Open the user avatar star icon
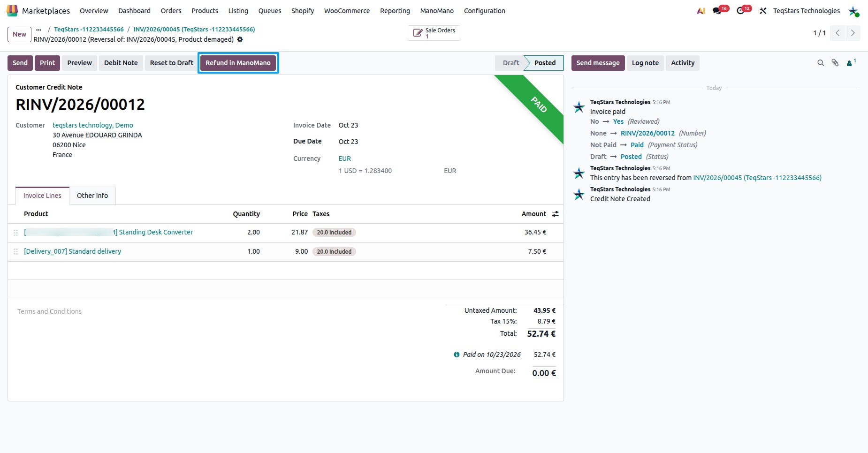This screenshot has height=453, width=868. (x=853, y=11)
